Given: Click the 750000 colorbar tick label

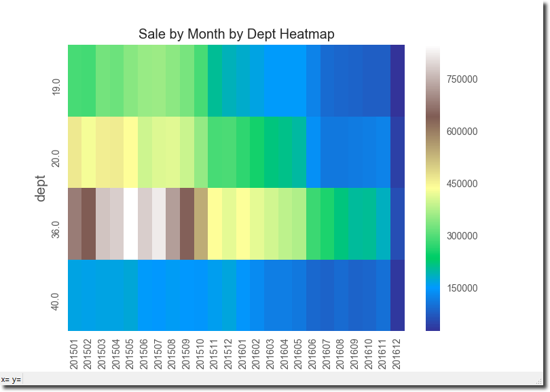Looking at the screenshot, I should (462, 79).
